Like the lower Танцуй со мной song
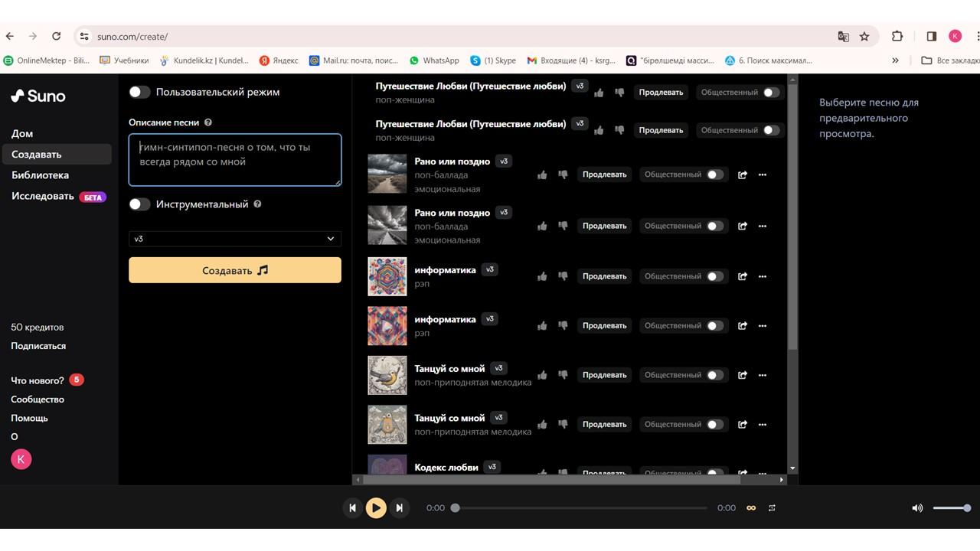 542,424
